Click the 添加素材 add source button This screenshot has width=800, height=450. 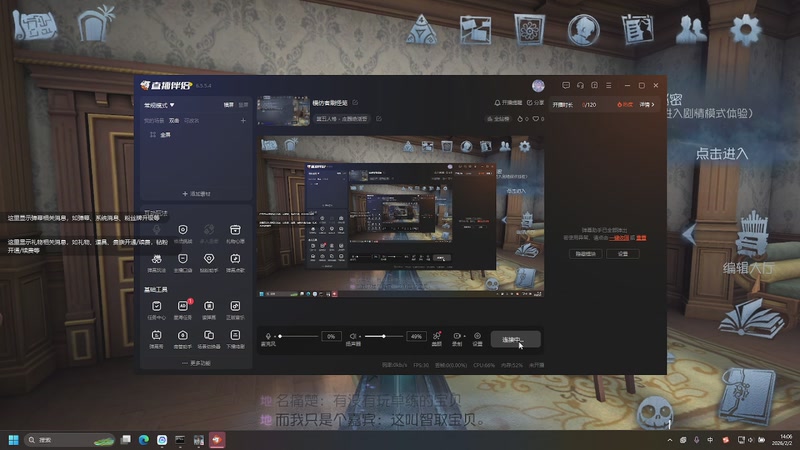click(196, 194)
